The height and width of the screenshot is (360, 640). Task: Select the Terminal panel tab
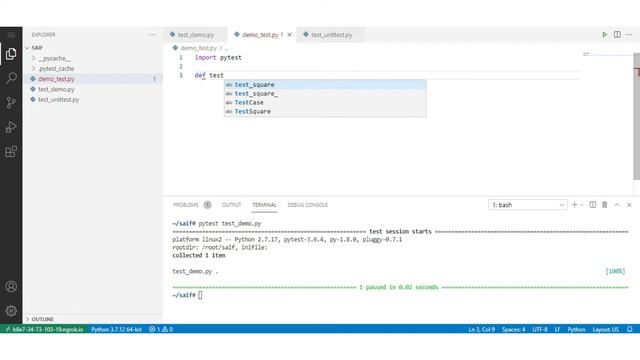(x=264, y=205)
